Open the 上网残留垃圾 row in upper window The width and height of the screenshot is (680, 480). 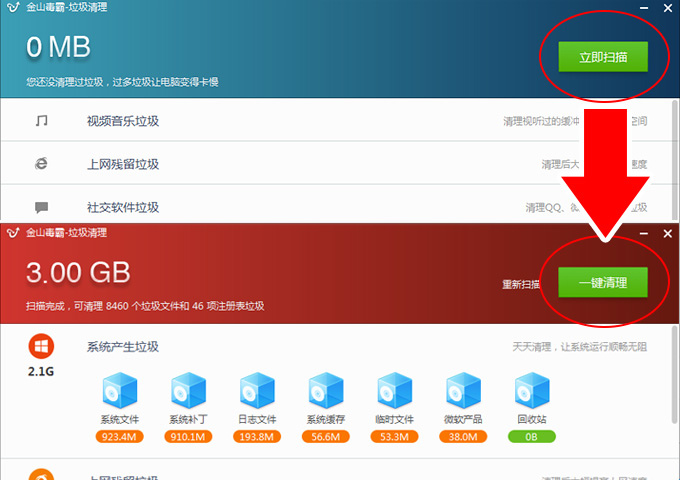337,163
